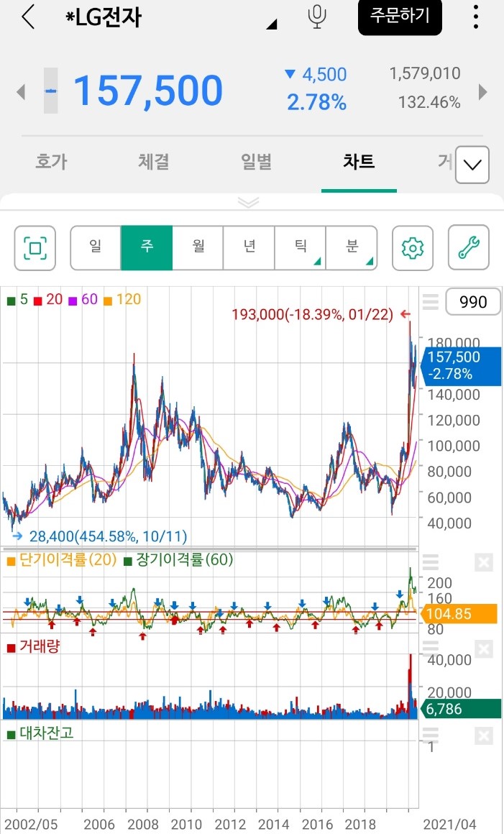Close the 거래량 volume panel

(483, 649)
